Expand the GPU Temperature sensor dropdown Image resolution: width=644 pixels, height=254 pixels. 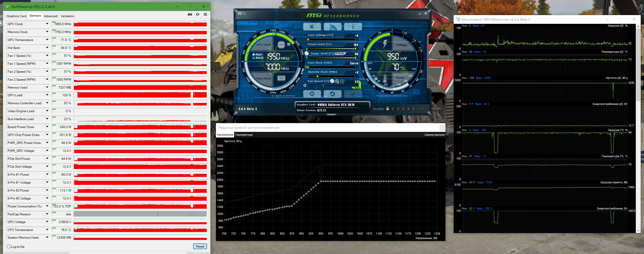(47, 40)
